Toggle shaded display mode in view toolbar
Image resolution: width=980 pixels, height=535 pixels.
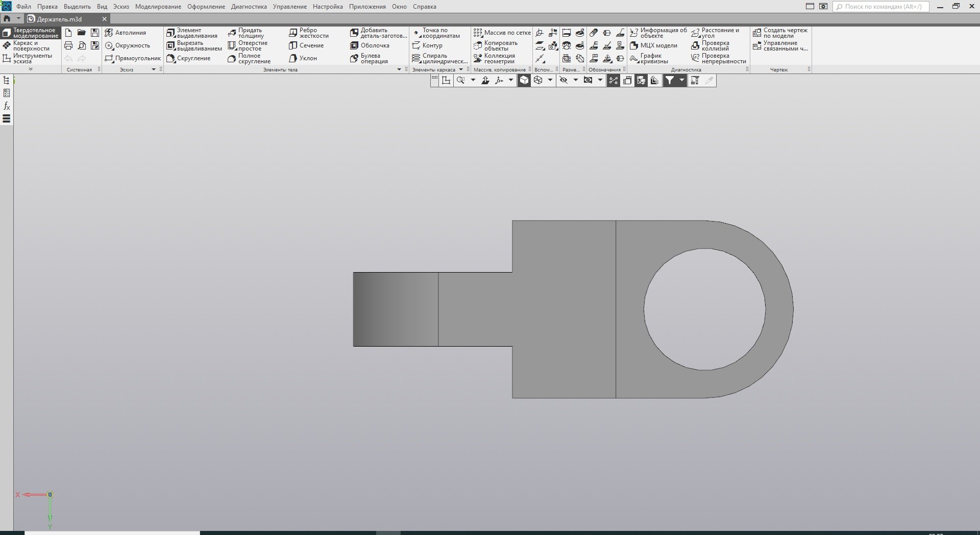[x=524, y=80]
